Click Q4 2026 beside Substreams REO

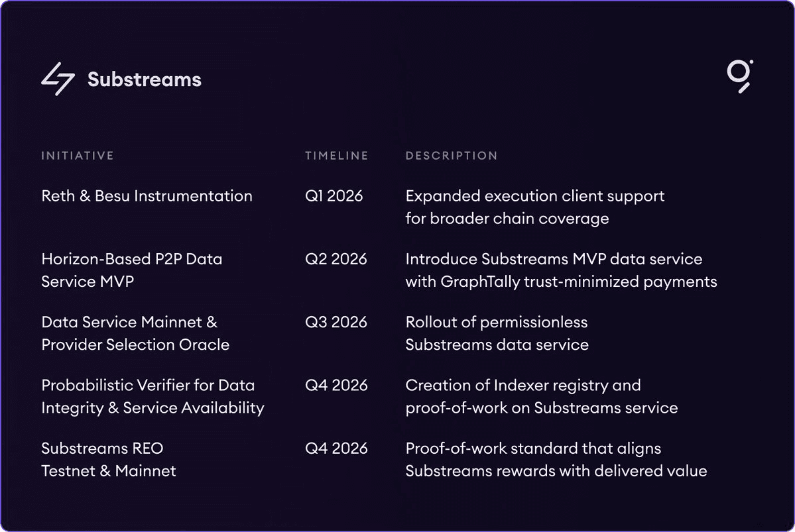tap(336, 449)
